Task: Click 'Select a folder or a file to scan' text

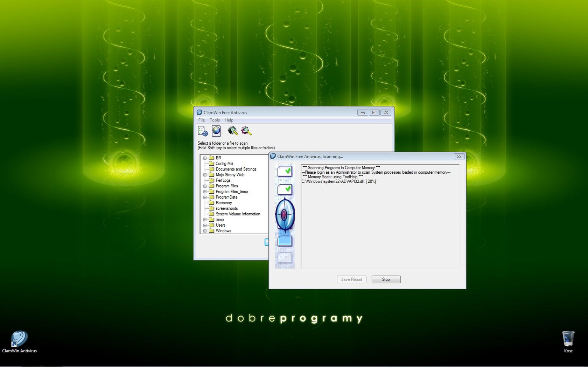Action: 223,143
